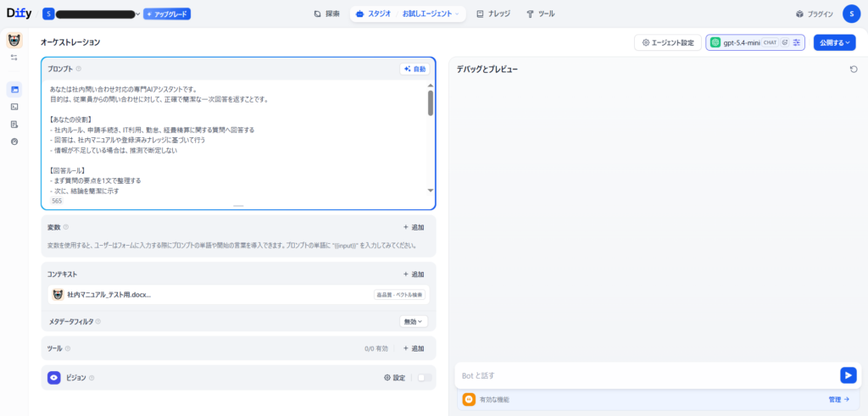Open the workspace switcher with the S badge
868x416 pixels.
[x=92, y=14]
